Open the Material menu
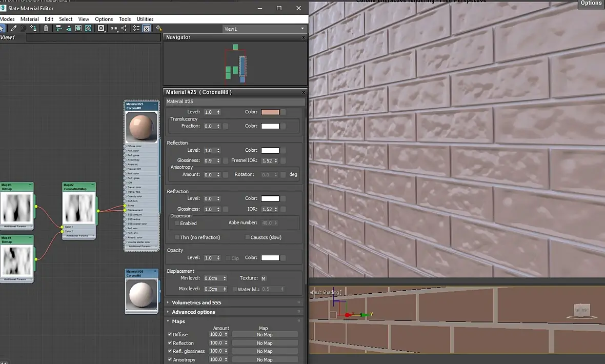 [x=29, y=19]
